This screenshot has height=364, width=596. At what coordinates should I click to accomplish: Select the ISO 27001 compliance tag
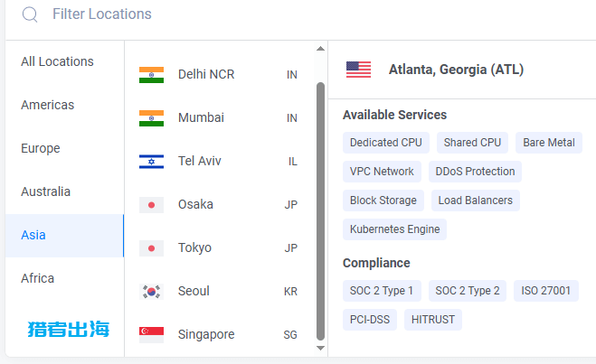(546, 291)
